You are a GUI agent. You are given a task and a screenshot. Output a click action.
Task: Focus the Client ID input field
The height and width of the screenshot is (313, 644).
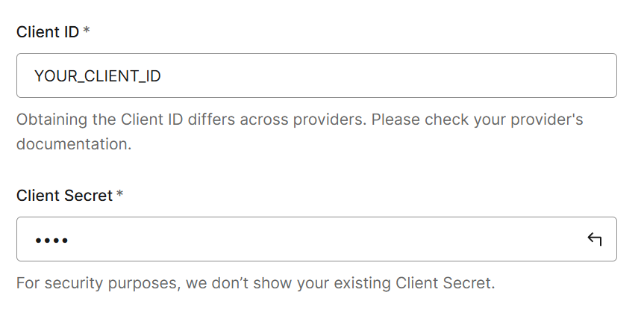coord(316,75)
